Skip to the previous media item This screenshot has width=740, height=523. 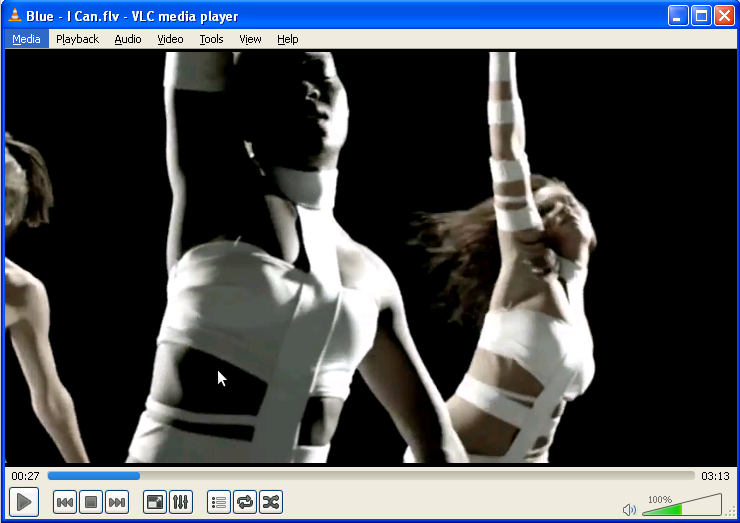click(65, 502)
